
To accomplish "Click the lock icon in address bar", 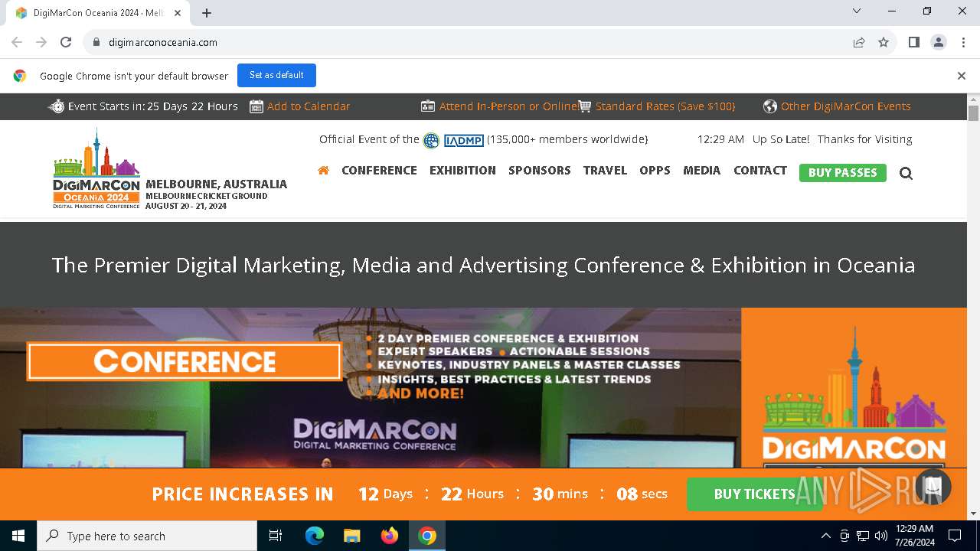I will (96, 42).
